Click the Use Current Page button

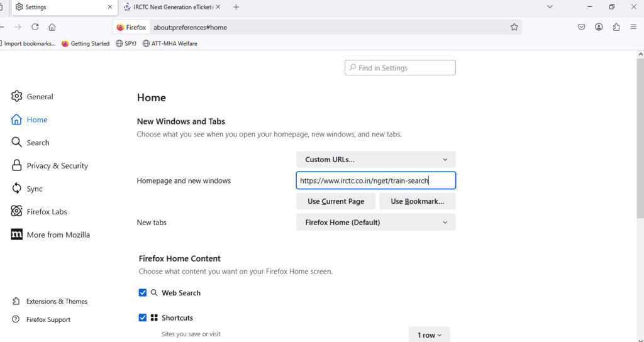tap(335, 201)
